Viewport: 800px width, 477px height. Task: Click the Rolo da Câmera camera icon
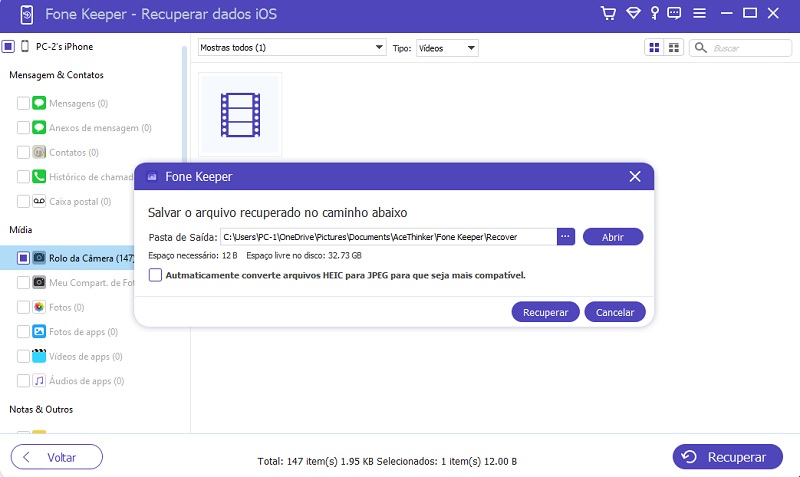[39, 258]
